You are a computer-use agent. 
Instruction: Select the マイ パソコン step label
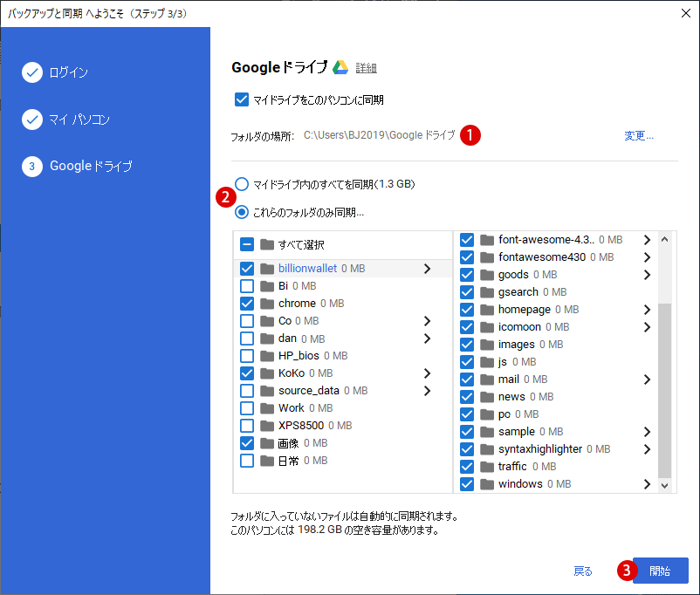(79, 120)
